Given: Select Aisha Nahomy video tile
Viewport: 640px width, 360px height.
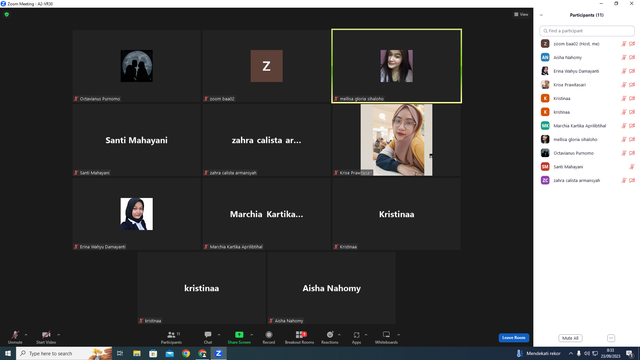Looking at the screenshot, I should (x=331, y=288).
